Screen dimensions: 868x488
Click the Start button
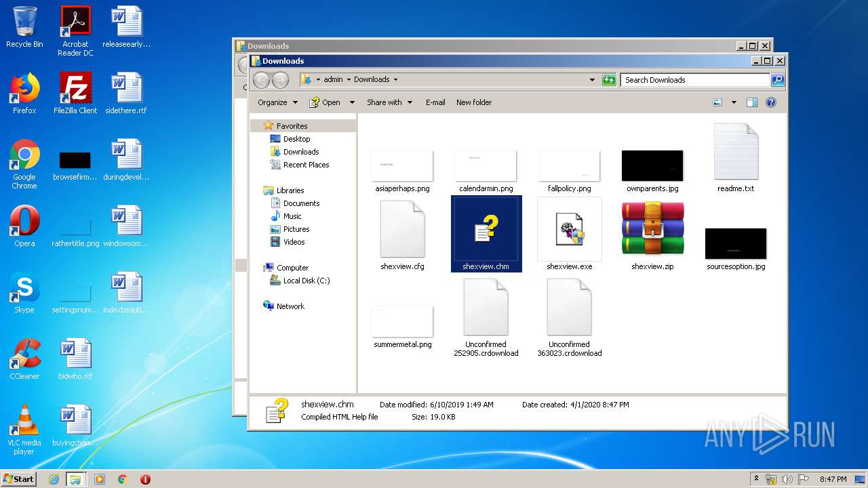[x=18, y=479]
